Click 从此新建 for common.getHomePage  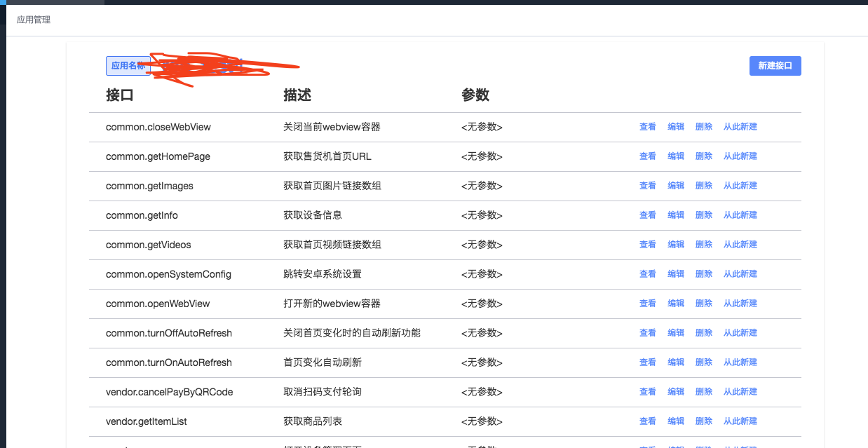(740, 156)
